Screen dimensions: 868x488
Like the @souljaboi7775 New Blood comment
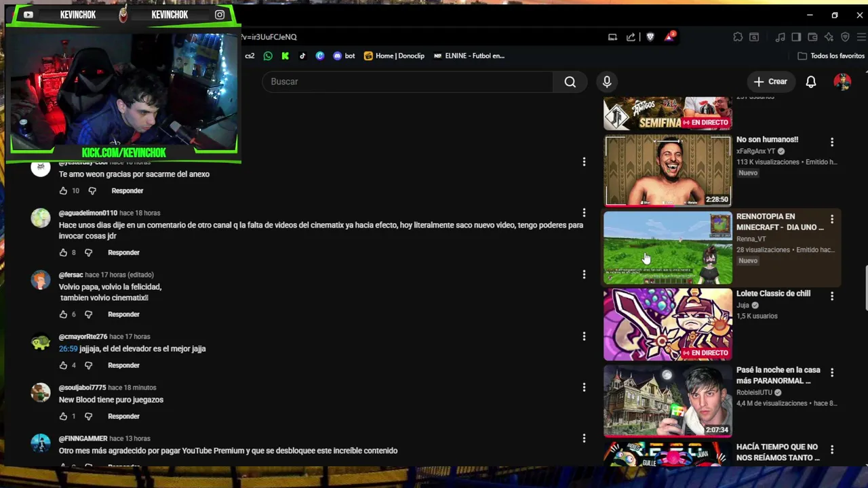click(64, 415)
